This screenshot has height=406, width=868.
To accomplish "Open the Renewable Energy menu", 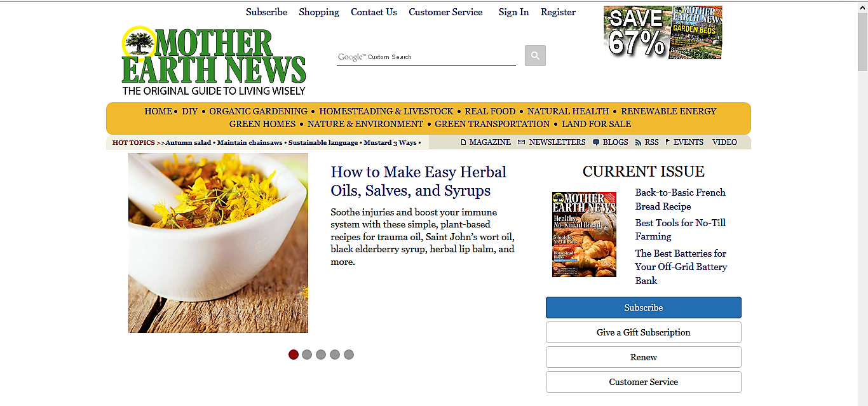I will (x=668, y=111).
